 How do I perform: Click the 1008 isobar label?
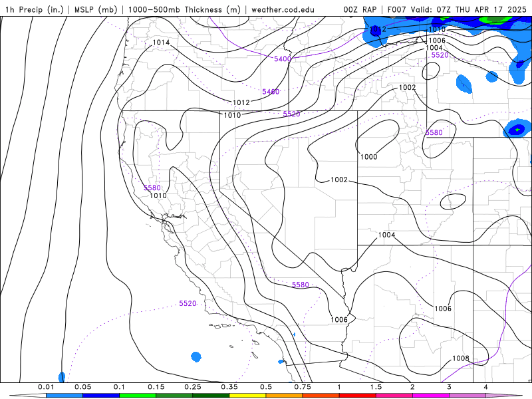(x=460, y=358)
